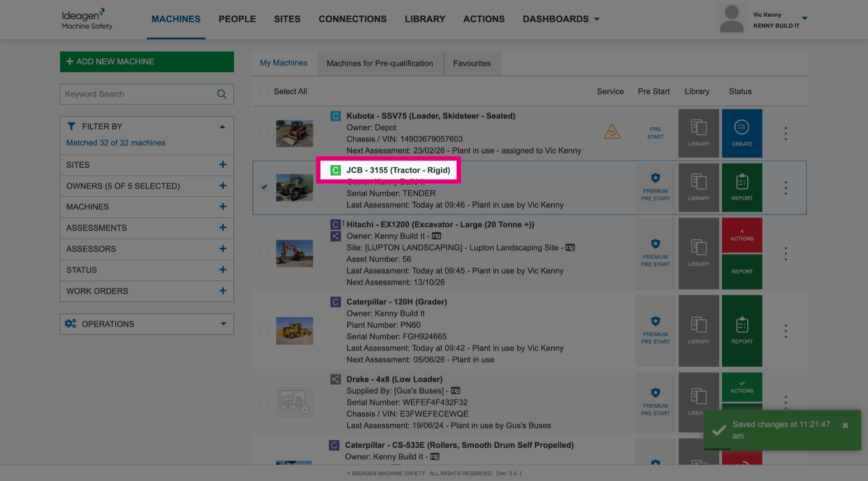Viewport: 868px width, 481px height.
Task: View Report for Caterpillar 120H
Action: click(x=742, y=331)
